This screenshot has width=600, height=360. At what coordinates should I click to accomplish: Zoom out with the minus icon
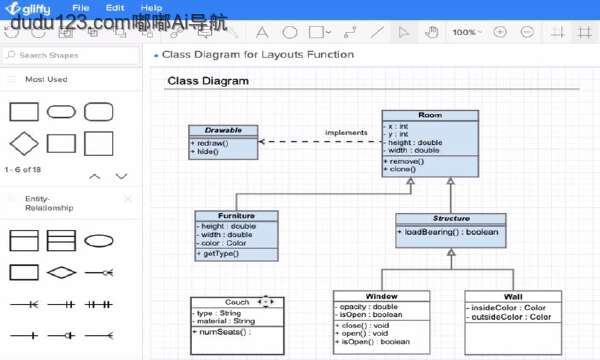point(527,32)
